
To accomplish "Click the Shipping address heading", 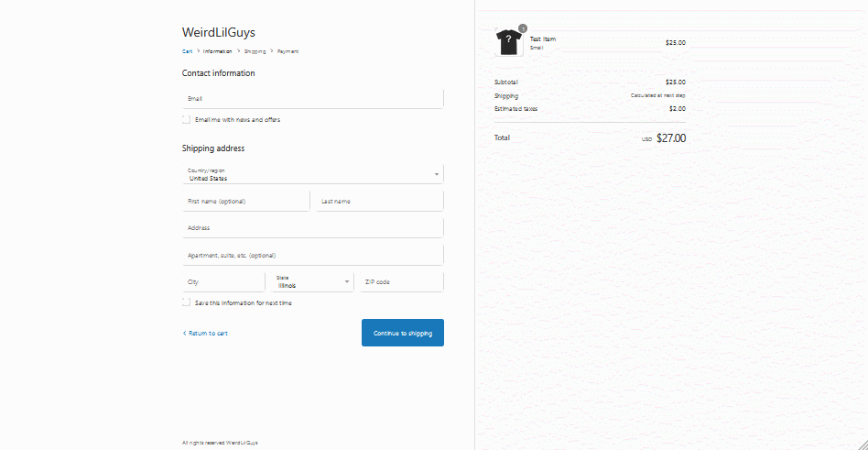I will 213,148.
